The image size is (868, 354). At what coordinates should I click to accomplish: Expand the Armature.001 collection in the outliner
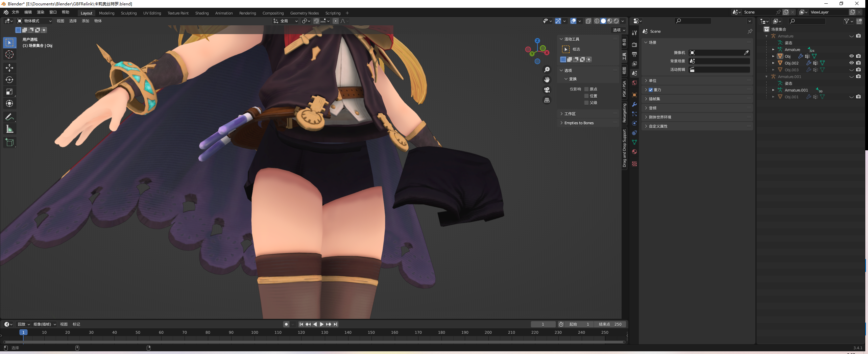(766, 77)
